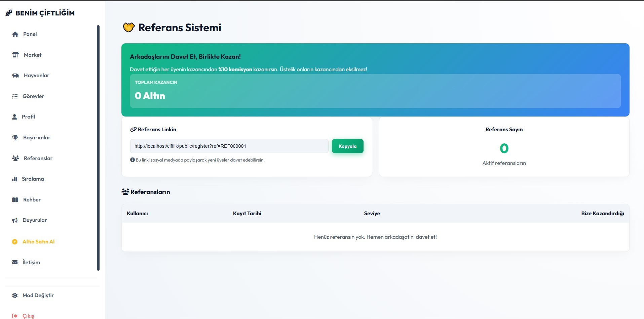The height and width of the screenshot is (319, 644).
Task: Open Başarımlar using the trophy icon
Action: coord(15,138)
